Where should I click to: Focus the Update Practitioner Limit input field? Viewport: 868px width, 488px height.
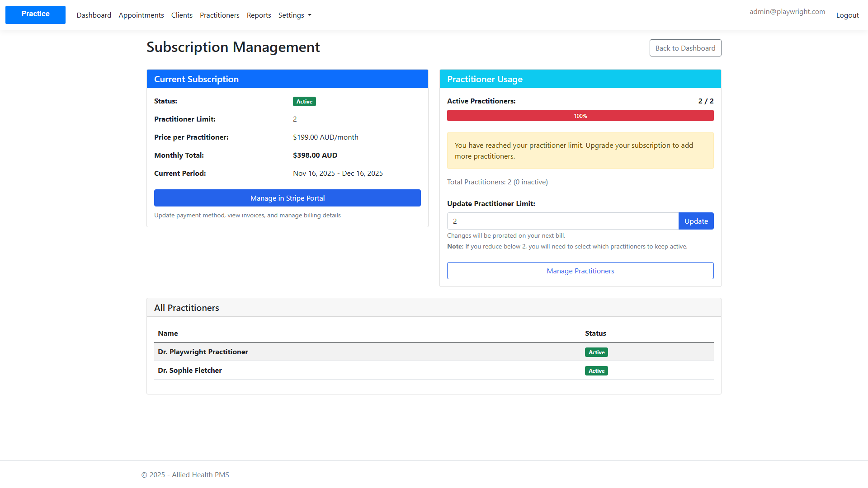563,221
